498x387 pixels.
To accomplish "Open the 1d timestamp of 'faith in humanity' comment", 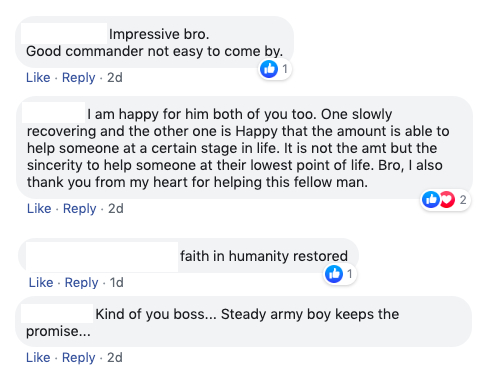I will [117, 283].
